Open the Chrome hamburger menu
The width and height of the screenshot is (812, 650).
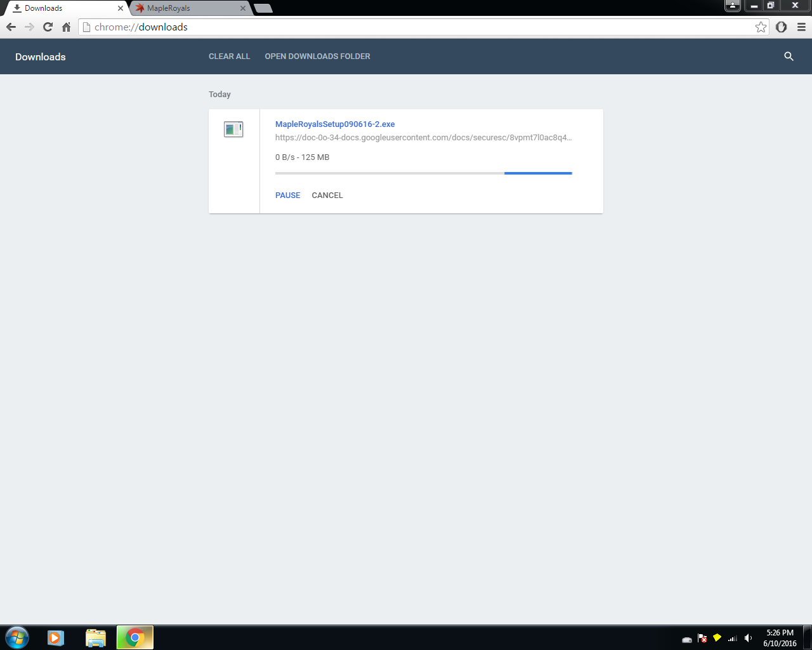pos(801,27)
